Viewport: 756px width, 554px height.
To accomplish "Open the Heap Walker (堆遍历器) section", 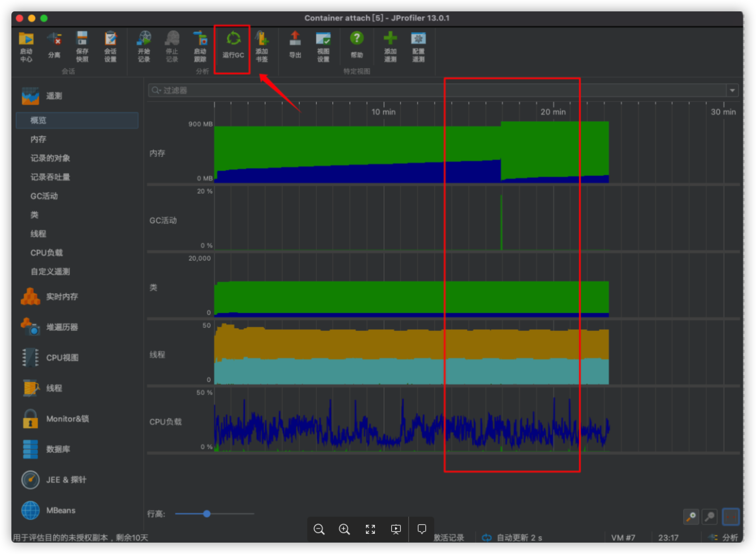I will click(x=62, y=327).
